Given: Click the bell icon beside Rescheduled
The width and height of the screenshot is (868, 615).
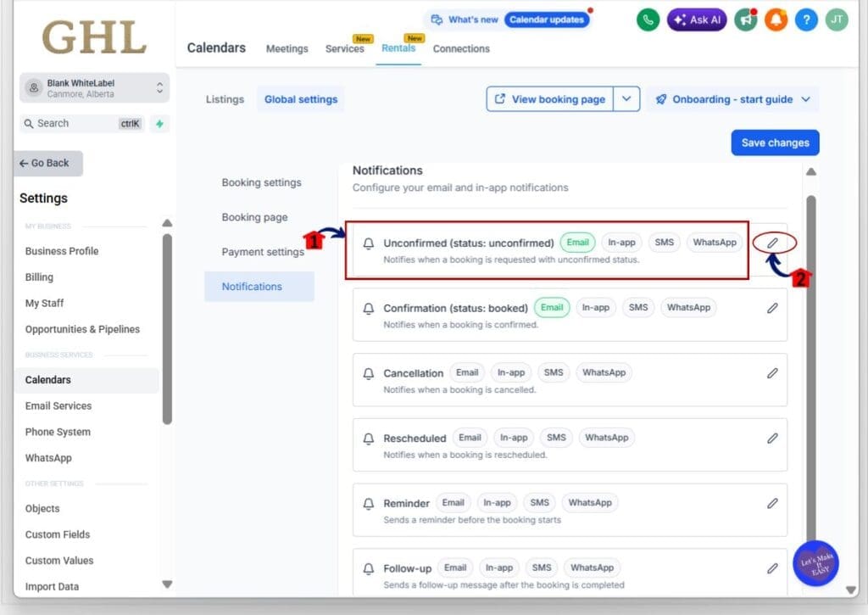Looking at the screenshot, I should pyautogui.click(x=369, y=439).
